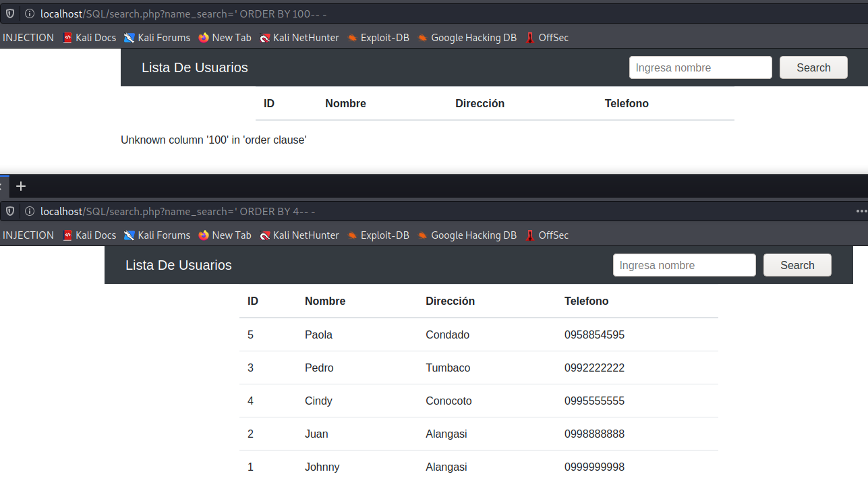Open the OffSec bookmark in the ORDER BY 4 window
This screenshot has width=868, height=495.
pos(547,235)
